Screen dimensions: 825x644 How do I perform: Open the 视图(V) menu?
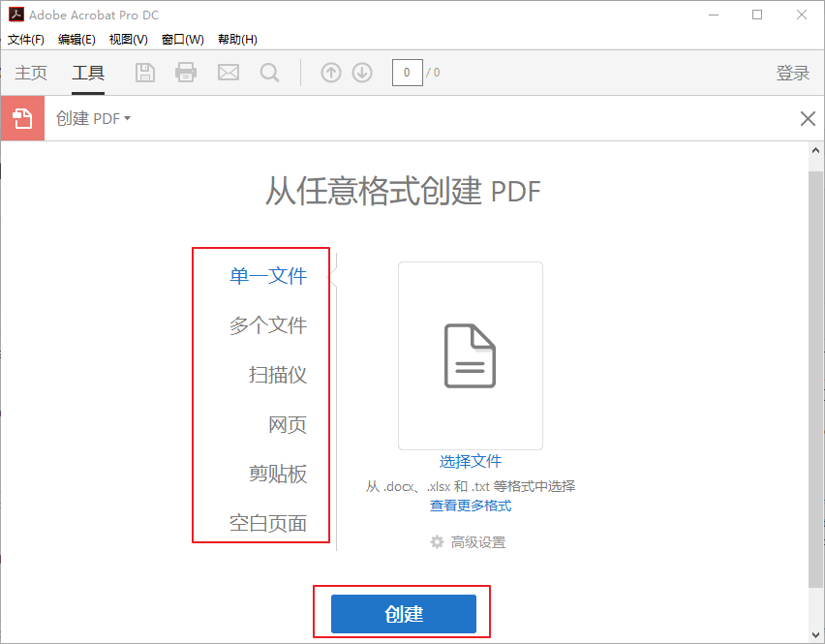coord(129,40)
